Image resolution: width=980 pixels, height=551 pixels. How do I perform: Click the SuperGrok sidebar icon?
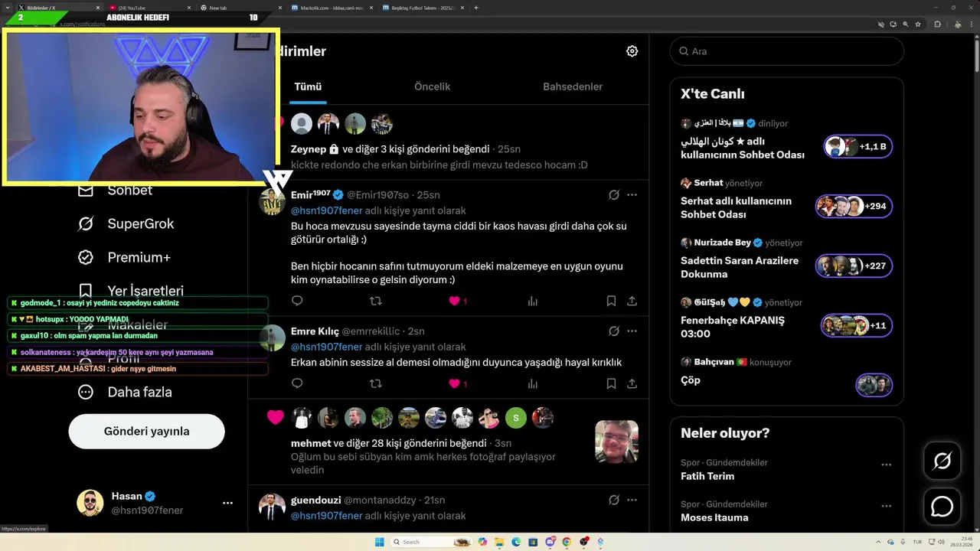(86, 223)
